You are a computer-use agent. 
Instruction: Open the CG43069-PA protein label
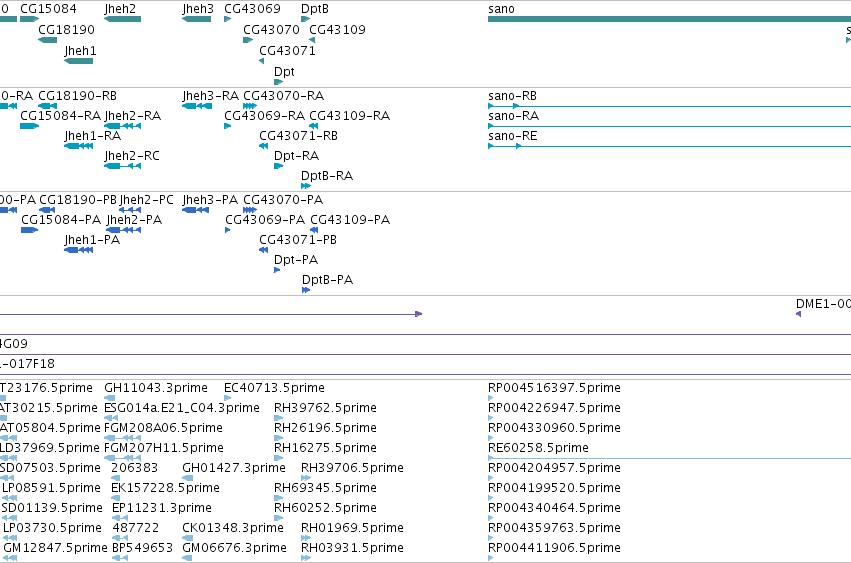pyautogui.click(x=265, y=220)
